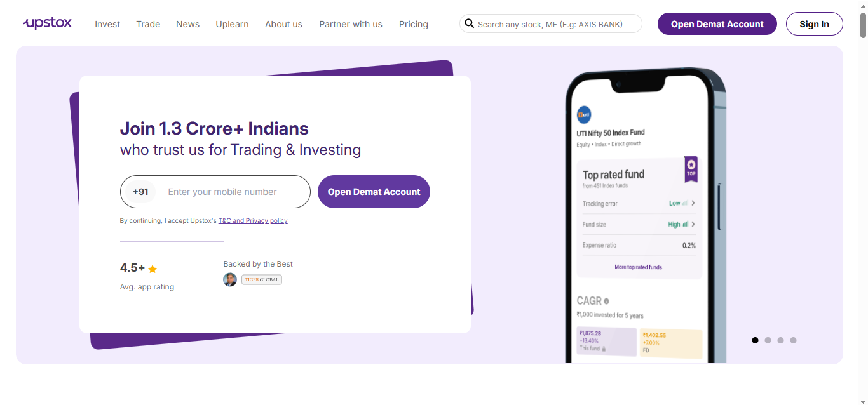Click the Sign In button
The width and height of the screenshot is (868, 405).
tap(814, 24)
